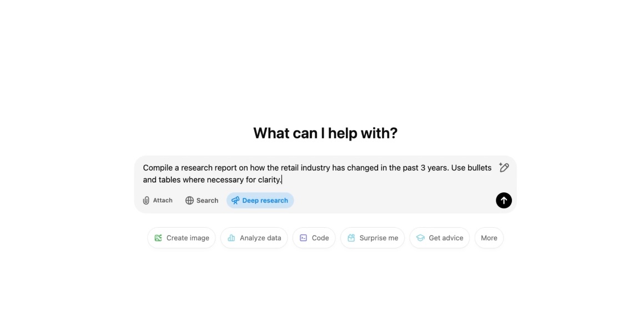
Task: Enable the Search web option
Action: pyautogui.click(x=202, y=201)
